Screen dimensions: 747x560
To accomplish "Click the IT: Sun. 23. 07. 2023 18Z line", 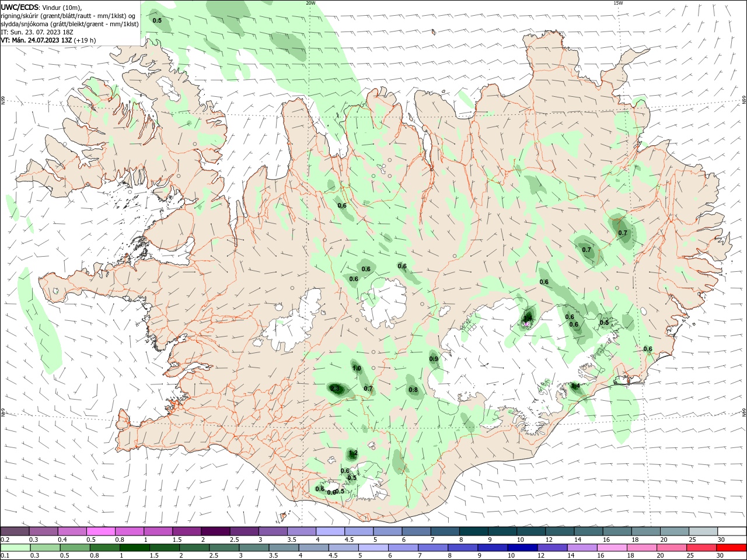I will click(36, 32).
